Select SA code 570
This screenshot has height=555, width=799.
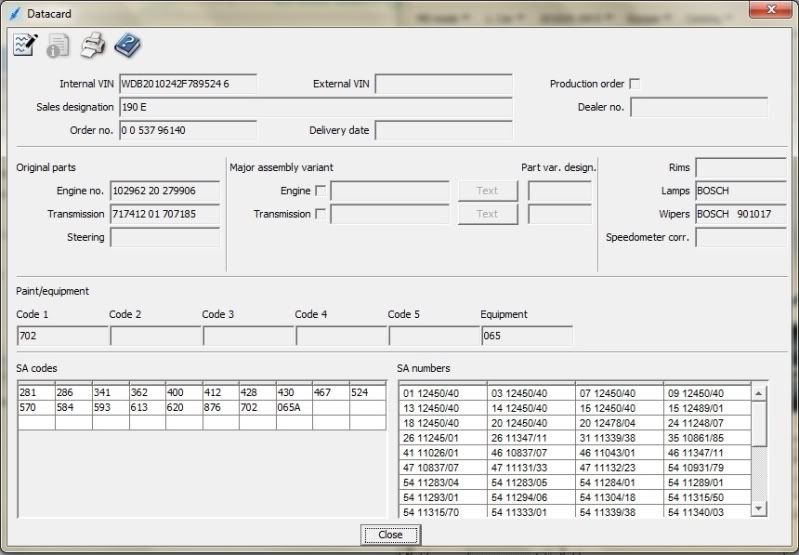pyautogui.click(x=37, y=407)
